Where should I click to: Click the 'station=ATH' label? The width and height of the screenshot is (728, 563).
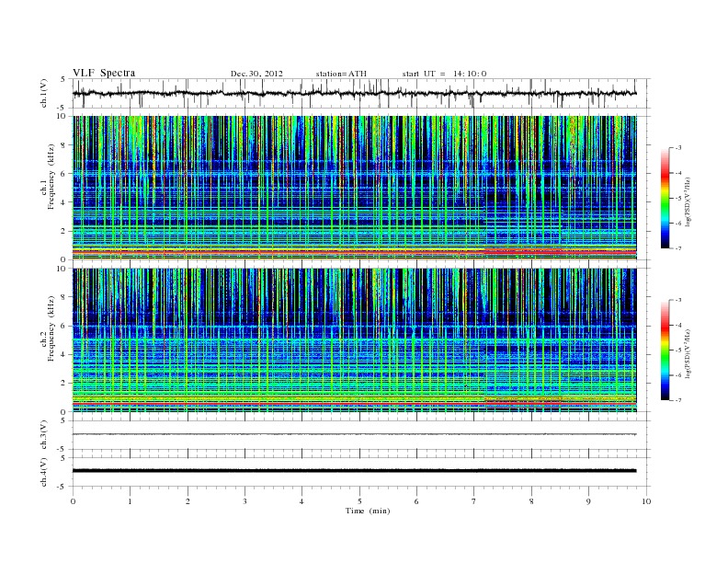click(341, 74)
